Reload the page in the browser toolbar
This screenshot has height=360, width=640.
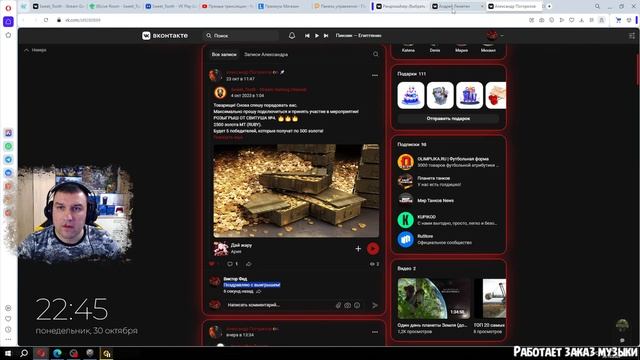tap(46, 20)
